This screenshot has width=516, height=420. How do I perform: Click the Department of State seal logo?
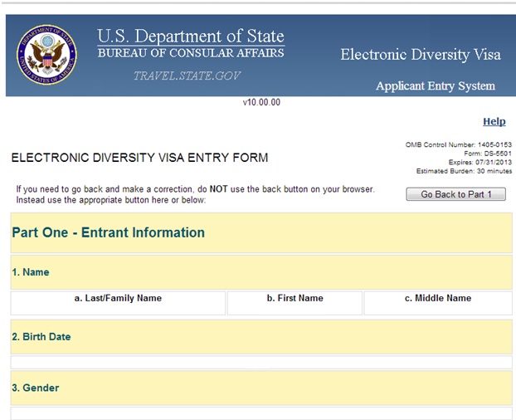(46, 54)
